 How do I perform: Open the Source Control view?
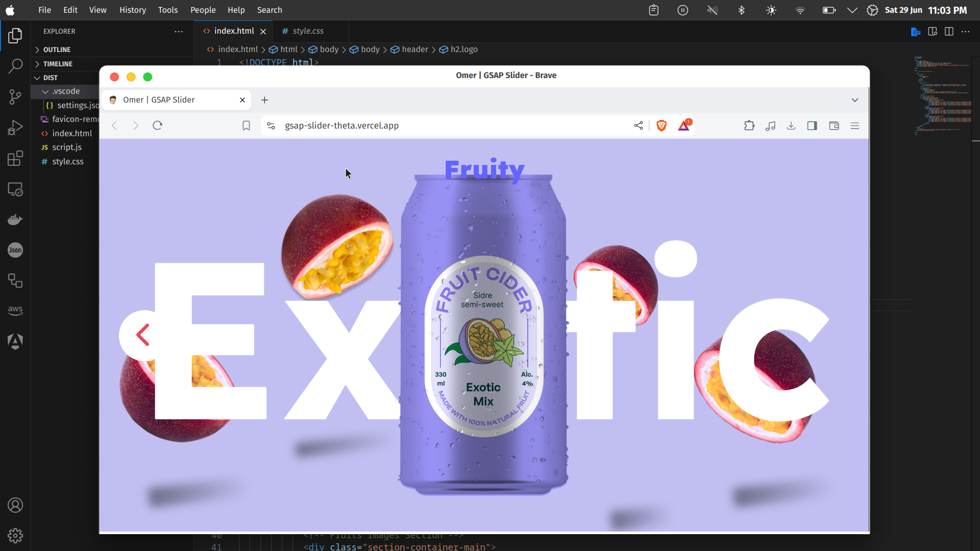(x=15, y=97)
